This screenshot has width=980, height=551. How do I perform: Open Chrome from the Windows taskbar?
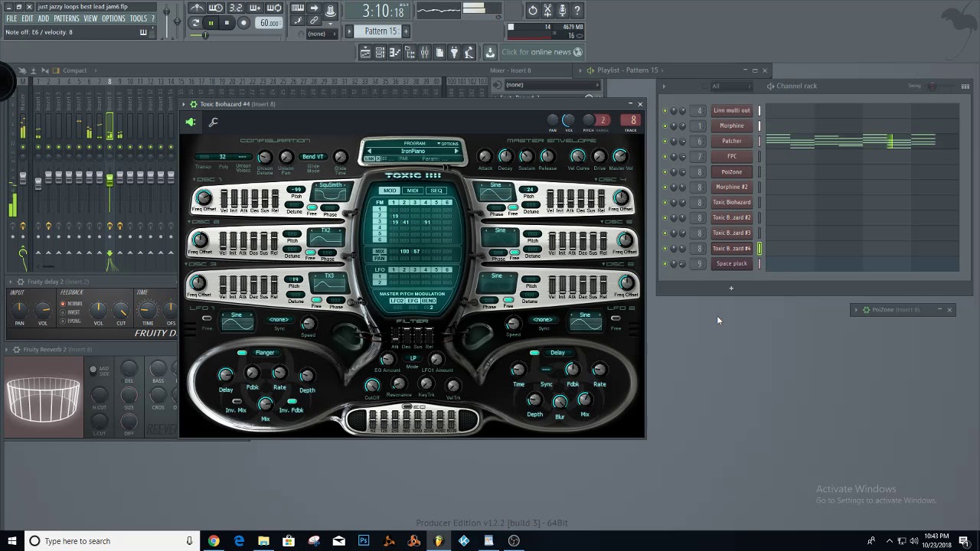point(214,541)
